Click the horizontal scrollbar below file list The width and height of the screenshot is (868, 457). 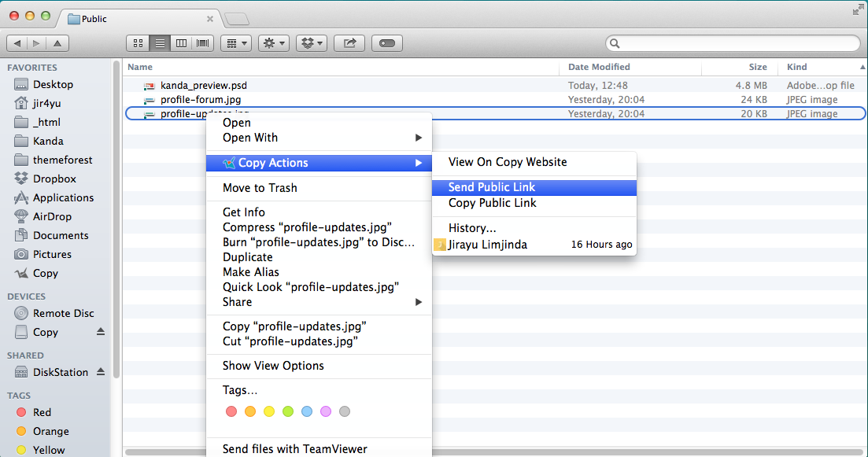(x=494, y=452)
